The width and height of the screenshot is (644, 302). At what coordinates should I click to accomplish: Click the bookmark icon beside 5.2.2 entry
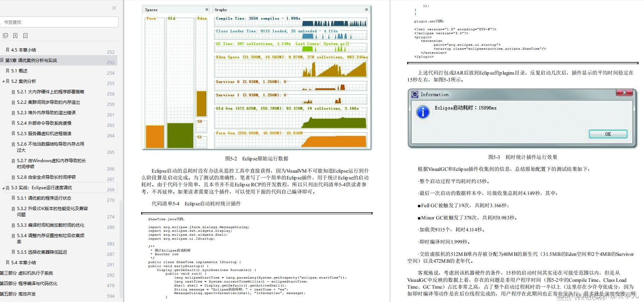pos(13,102)
